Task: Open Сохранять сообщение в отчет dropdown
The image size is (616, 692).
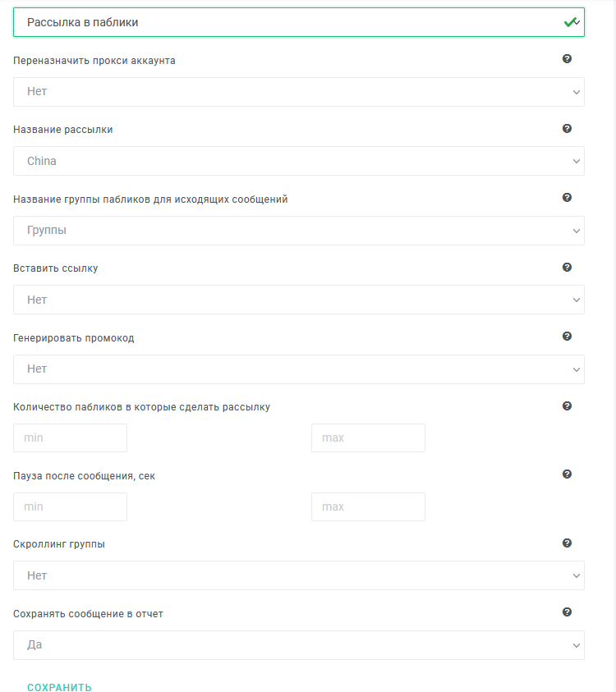Action: coord(299,644)
